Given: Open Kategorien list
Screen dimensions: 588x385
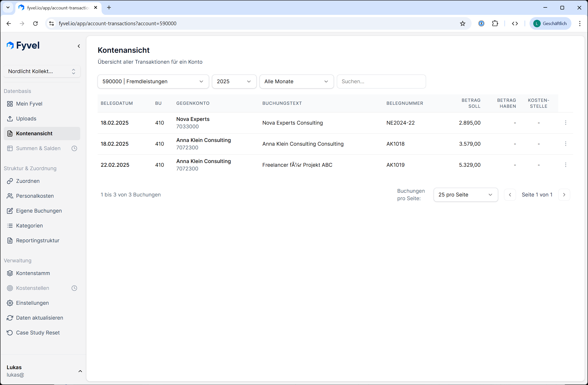Looking at the screenshot, I should point(42,226).
